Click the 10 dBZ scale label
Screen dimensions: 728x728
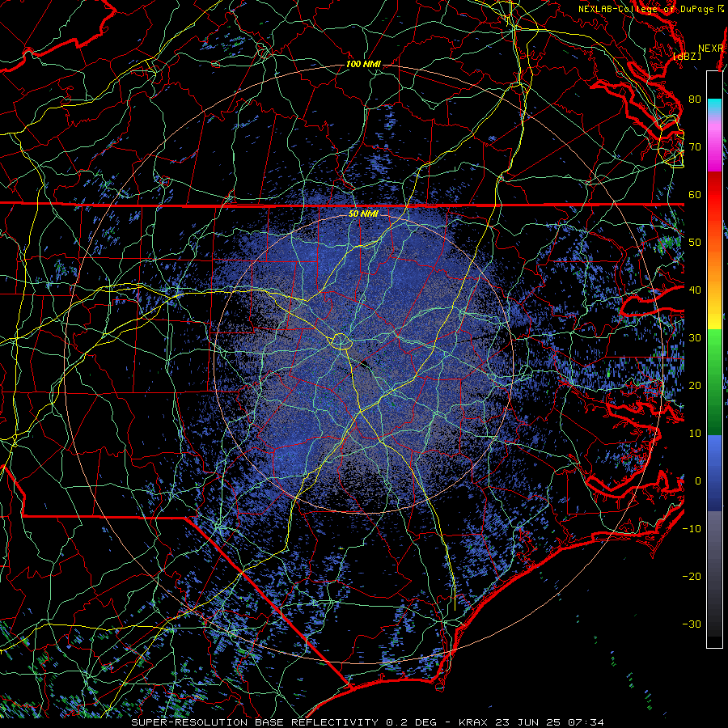[x=695, y=434]
